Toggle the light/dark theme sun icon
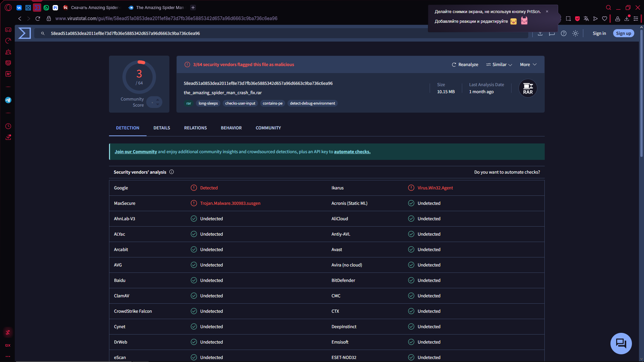Viewport: 644px width, 362px height. tap(575, 33)
